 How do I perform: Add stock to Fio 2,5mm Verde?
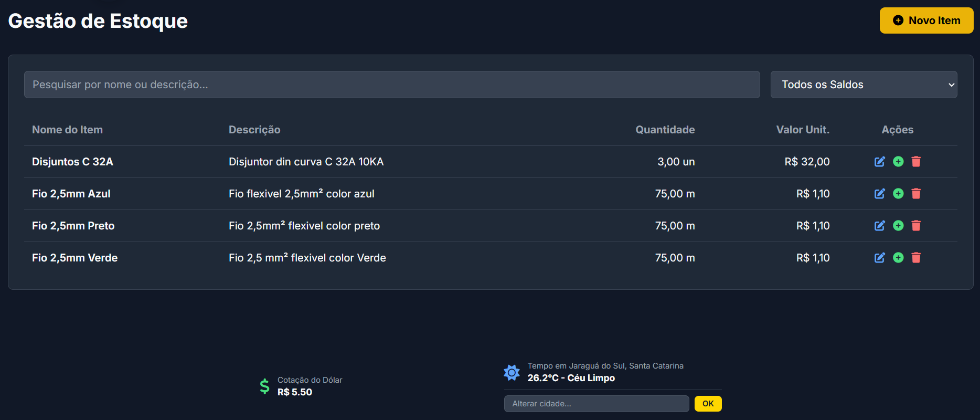[x=898, y=258]
